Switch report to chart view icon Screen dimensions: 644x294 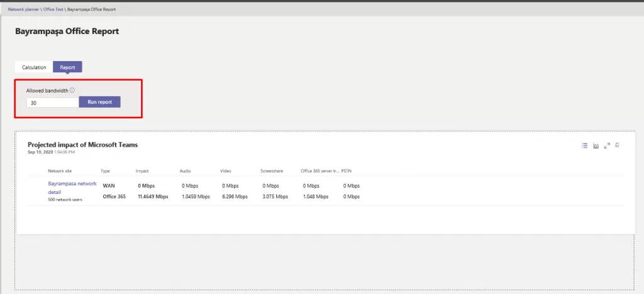coord(596,145)
